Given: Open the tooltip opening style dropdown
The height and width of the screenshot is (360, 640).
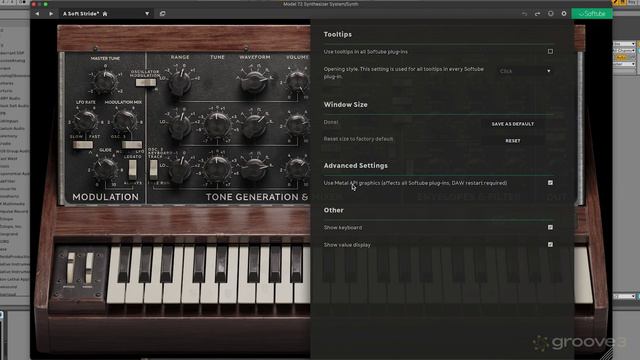Looking at the screenshot, I should pos(525,71).
